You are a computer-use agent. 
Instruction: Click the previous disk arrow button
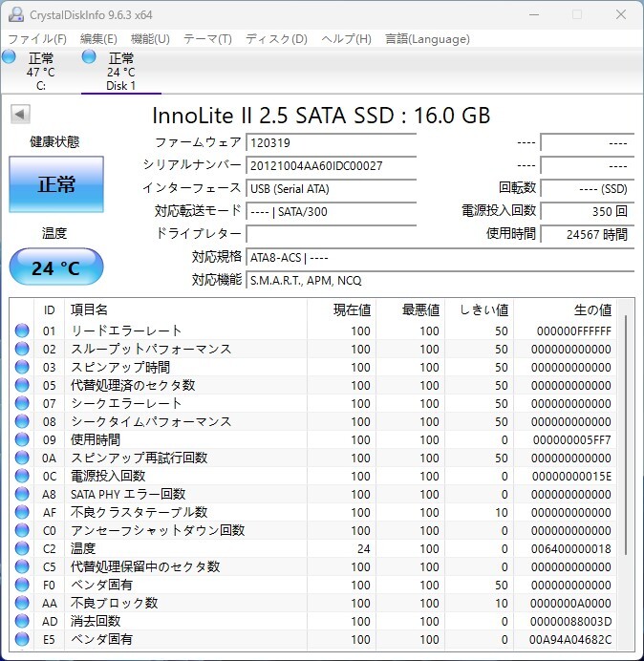pyautogui.click(x=20, y=115)
